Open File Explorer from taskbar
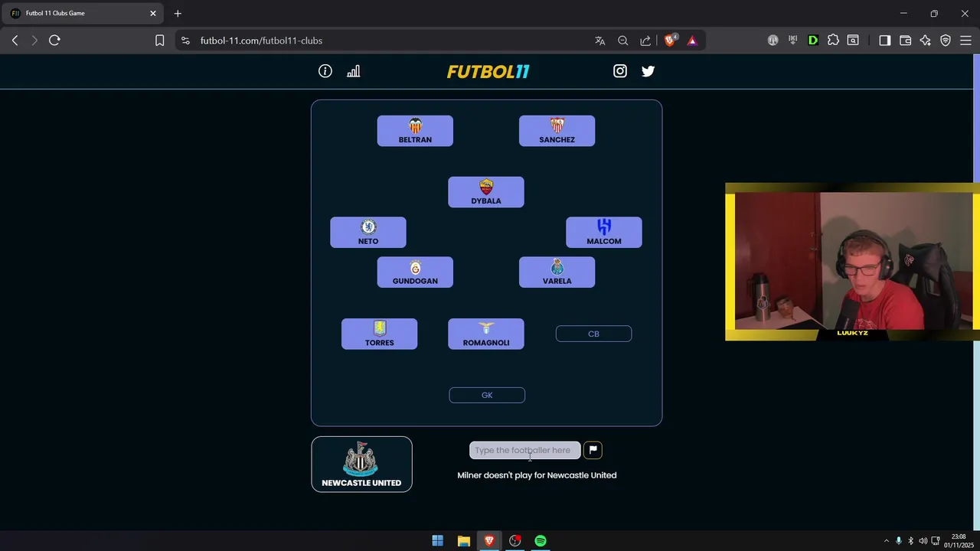 [x=463, y=541]
